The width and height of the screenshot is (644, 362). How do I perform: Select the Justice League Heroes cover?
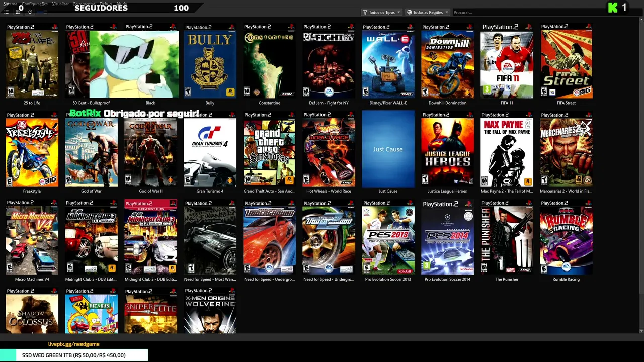(447, 149)
